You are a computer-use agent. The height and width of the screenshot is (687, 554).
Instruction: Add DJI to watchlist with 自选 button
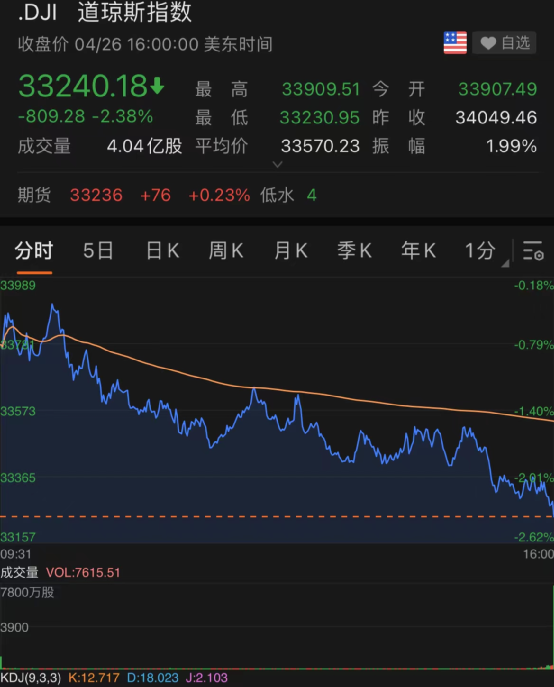point(504,43)
